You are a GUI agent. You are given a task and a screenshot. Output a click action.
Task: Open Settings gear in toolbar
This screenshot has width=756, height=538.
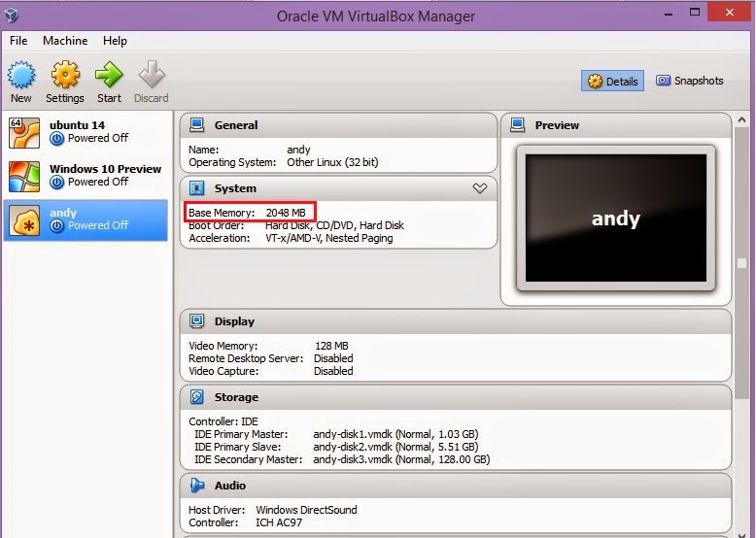click(65, 75)
